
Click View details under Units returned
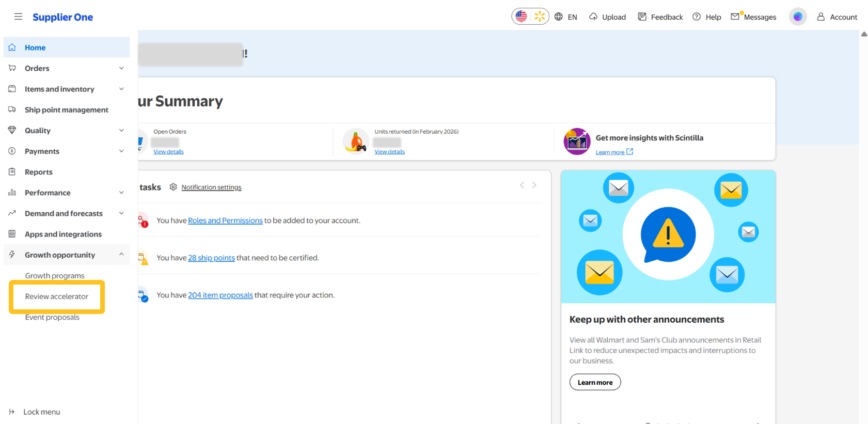click(x=389, y=152)
